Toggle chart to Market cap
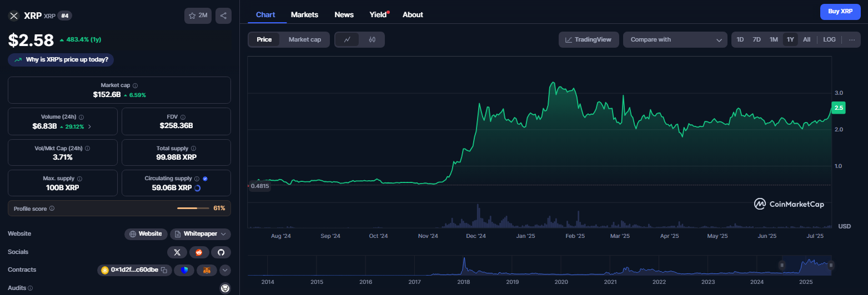The width and height of the screenshot is (868, 295). [304, 40]
